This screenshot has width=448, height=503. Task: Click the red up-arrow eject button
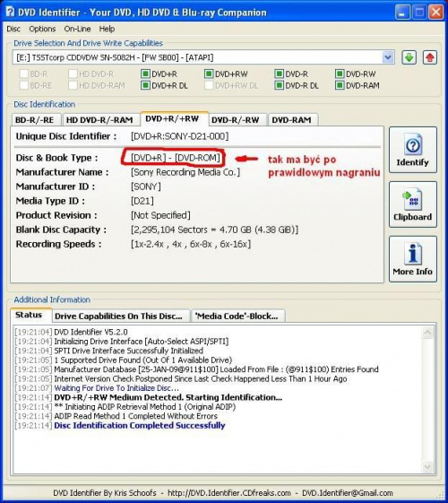tap(430, 57)
